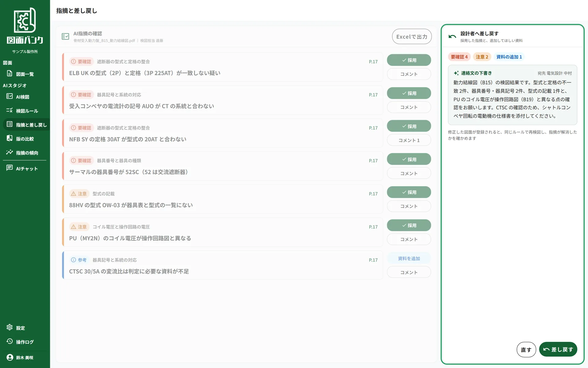588x368 pixels.
Task: Toggle 採用 for 受入コンベヤ電流計 AUO finding
Action: tap(409, 93)
